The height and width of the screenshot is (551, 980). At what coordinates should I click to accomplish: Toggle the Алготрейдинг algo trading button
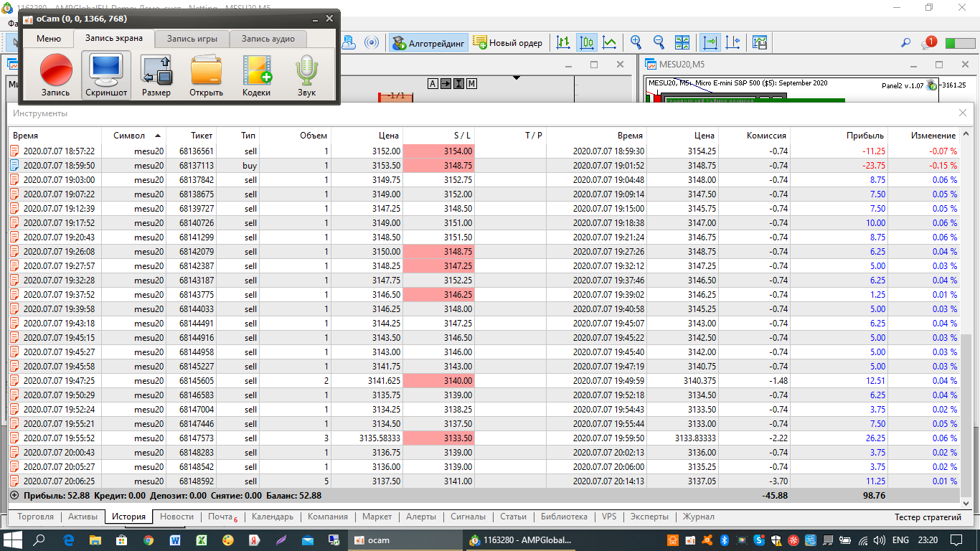coord(428,43)
